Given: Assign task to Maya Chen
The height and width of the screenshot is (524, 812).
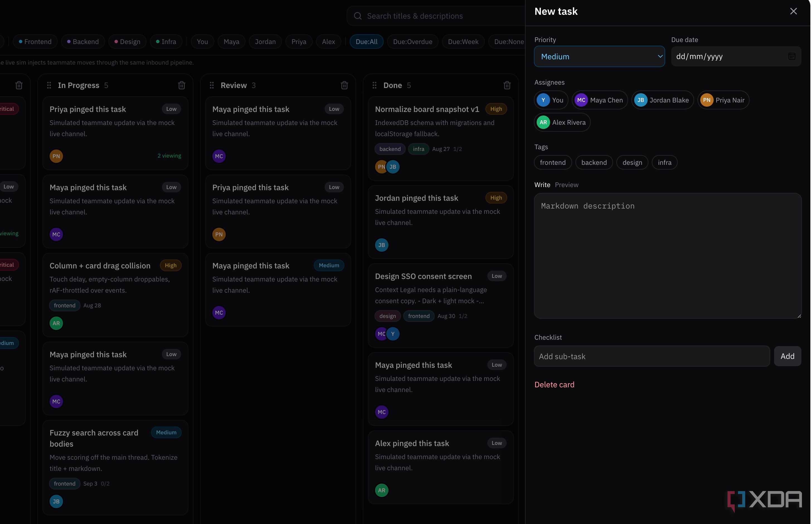Looking at the screenshot, I should (600, 100).
